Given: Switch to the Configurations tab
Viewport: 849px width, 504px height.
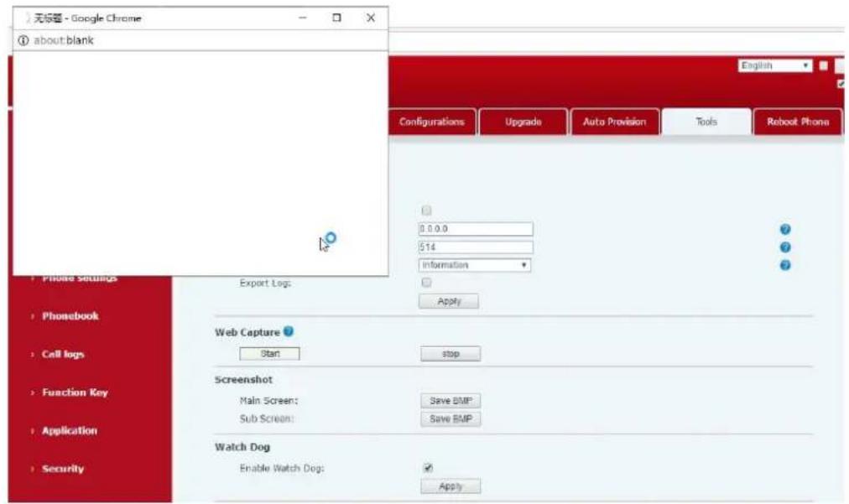Looking at the screenshot, I should coord(431,122).
